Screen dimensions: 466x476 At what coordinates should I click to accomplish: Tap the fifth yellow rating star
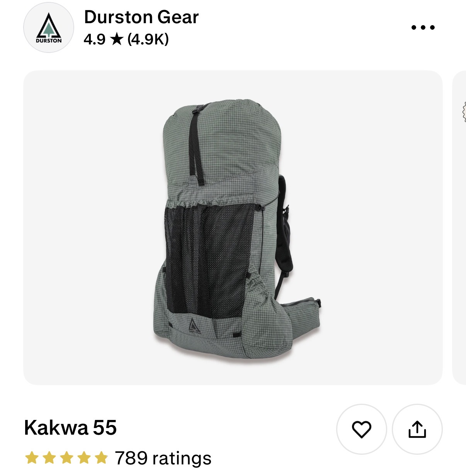(101, 458)
